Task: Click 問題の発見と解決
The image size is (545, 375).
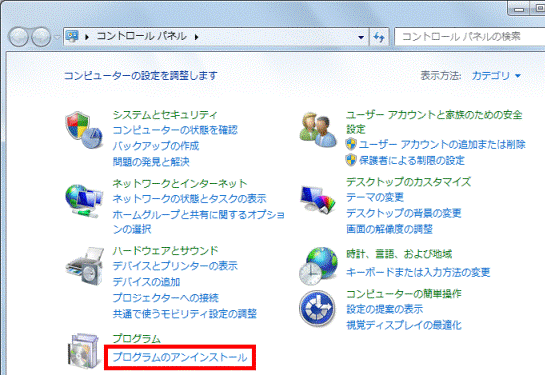Action: point(151,162)
